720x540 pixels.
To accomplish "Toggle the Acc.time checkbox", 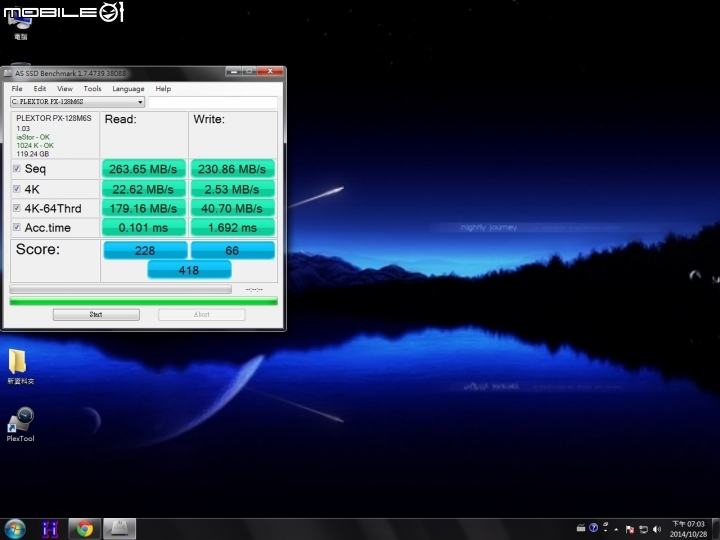I will pos(17,227).
